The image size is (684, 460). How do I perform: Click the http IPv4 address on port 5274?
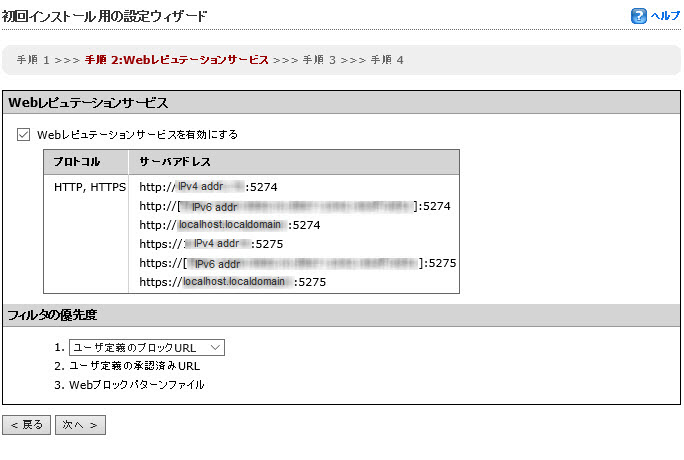click(x=208, y=186)
